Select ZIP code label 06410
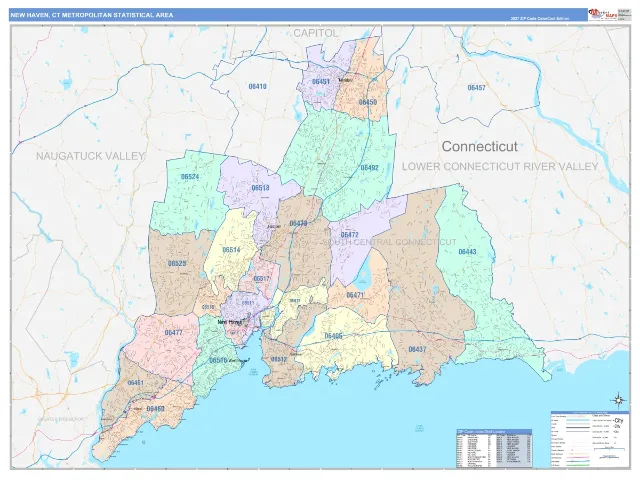The image size is (640, 480). click(x=258, y=87)
